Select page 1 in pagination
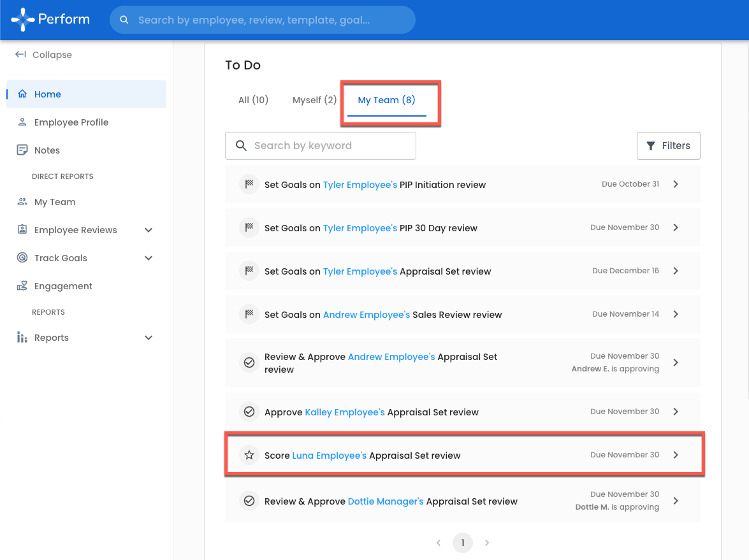The image size is (749, 560). (x=462, y=543)
